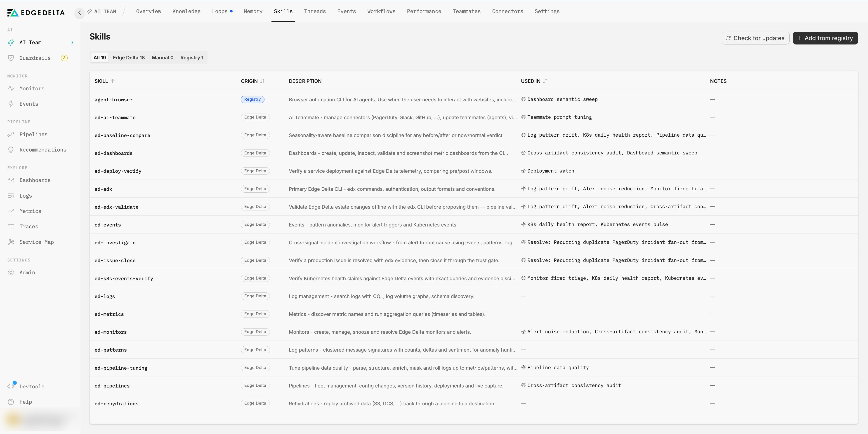The image size is (868, 434).
Task: Click the Edge Delta logo
Action: (x=36, y=13)
